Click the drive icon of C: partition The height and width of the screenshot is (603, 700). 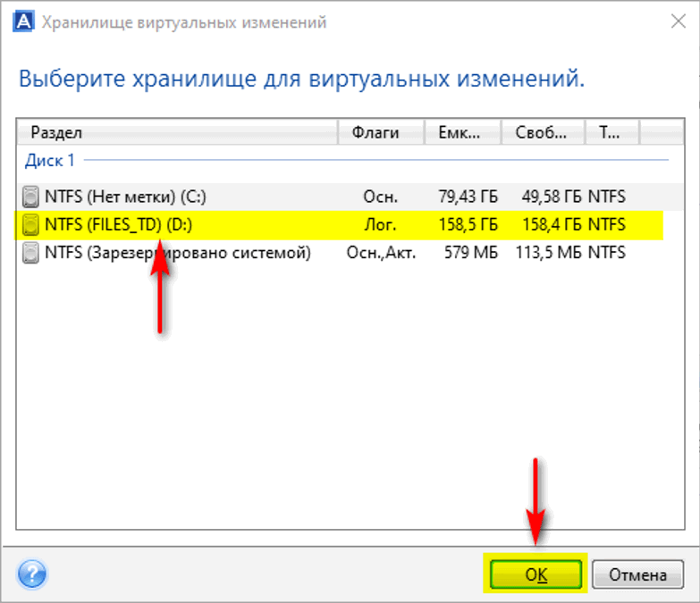pos(30,197)
